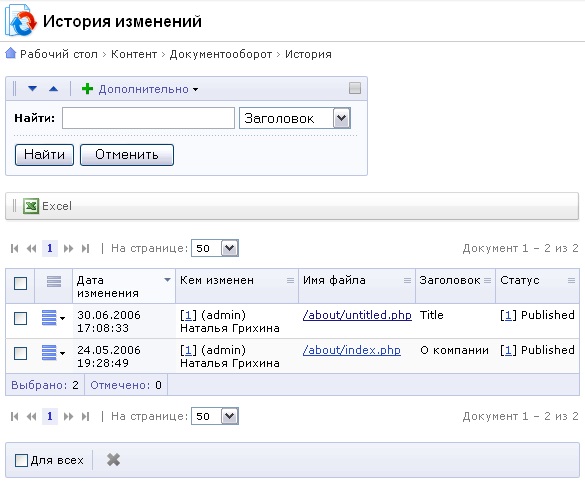Open action menu icon for index.php row
This screenshot has height=484, width=585.
pyautogui.click(x=53, y=353)
